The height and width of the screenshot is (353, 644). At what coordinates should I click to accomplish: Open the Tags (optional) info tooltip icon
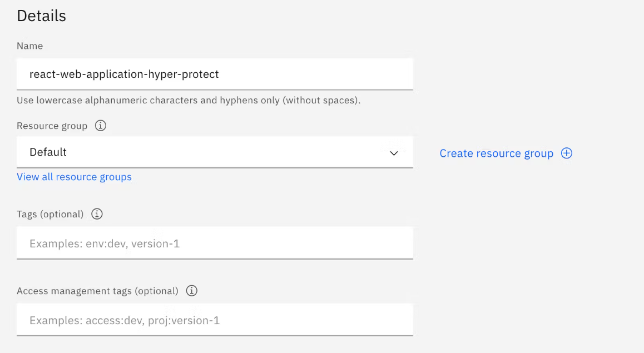97,214
